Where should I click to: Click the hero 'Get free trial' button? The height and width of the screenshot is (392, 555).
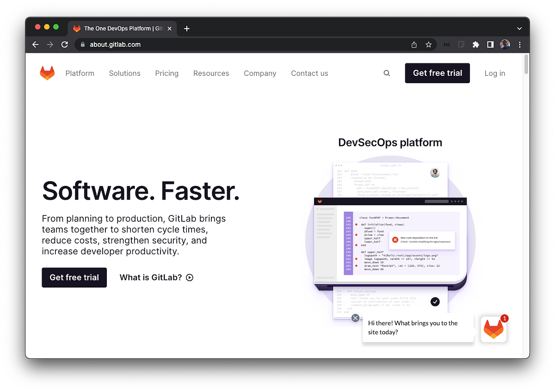[x=74, y=277]
